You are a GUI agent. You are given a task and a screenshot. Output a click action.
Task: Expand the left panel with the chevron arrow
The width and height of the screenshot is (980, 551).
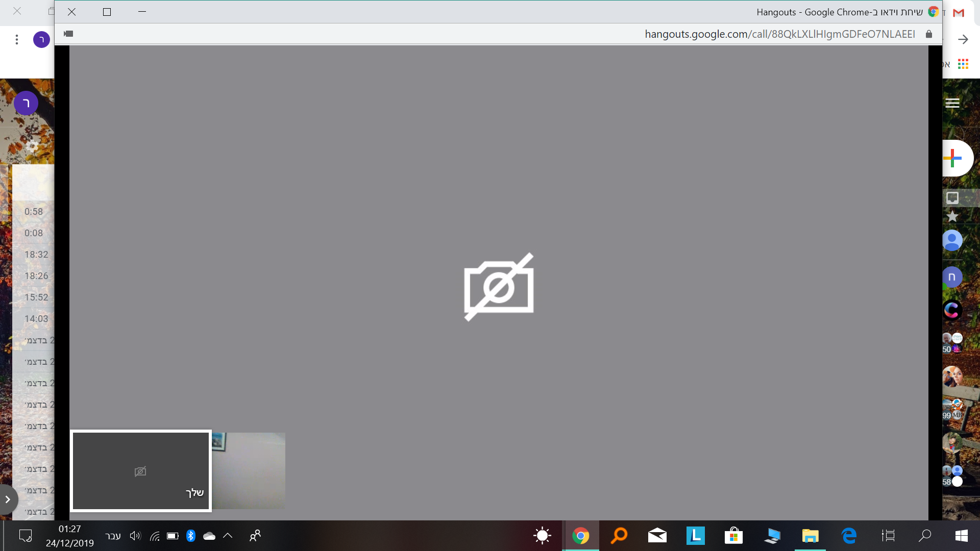click(x=8, y=499)
